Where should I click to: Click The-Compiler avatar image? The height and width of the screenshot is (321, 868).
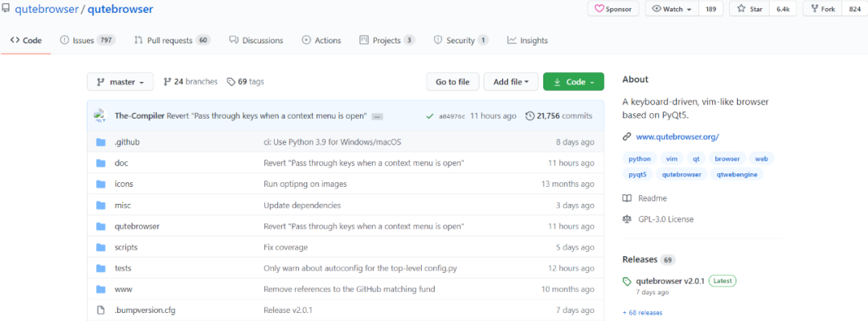100,116
